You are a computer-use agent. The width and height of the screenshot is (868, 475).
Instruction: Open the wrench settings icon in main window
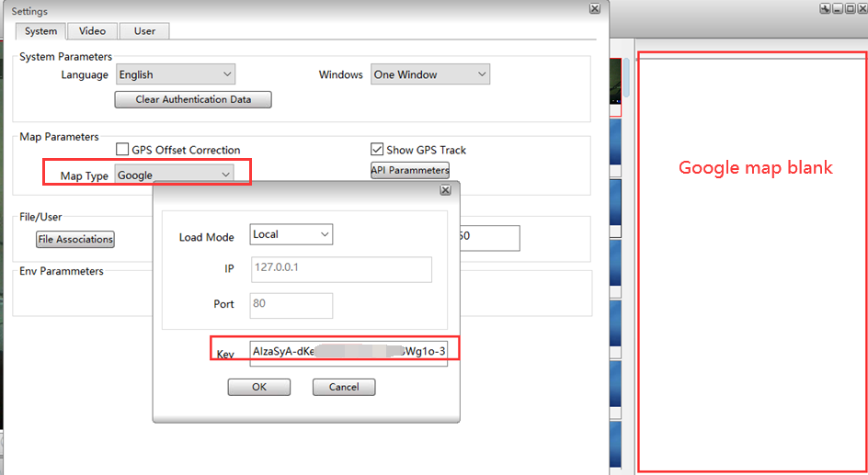click(x=825, y=9)
